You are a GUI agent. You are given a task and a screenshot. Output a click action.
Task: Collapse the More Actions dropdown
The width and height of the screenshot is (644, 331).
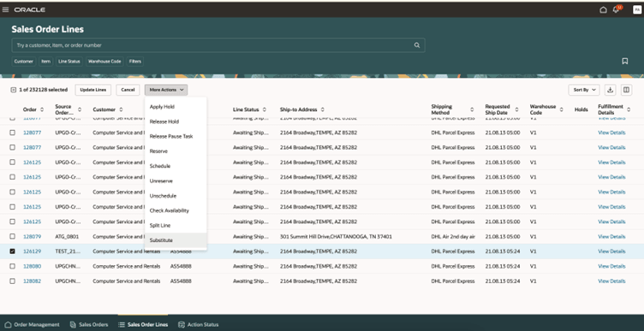tap(166, 90)
